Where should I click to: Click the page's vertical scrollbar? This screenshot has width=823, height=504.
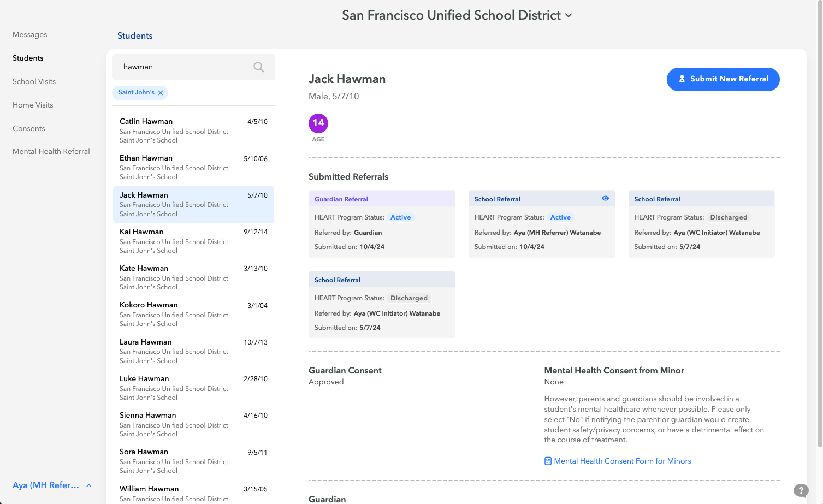point(820,218)
